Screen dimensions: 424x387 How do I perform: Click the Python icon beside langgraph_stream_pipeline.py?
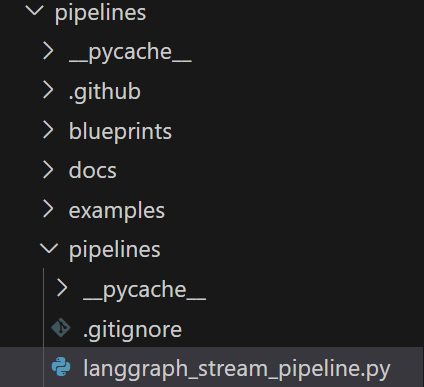tap(61, 367)
